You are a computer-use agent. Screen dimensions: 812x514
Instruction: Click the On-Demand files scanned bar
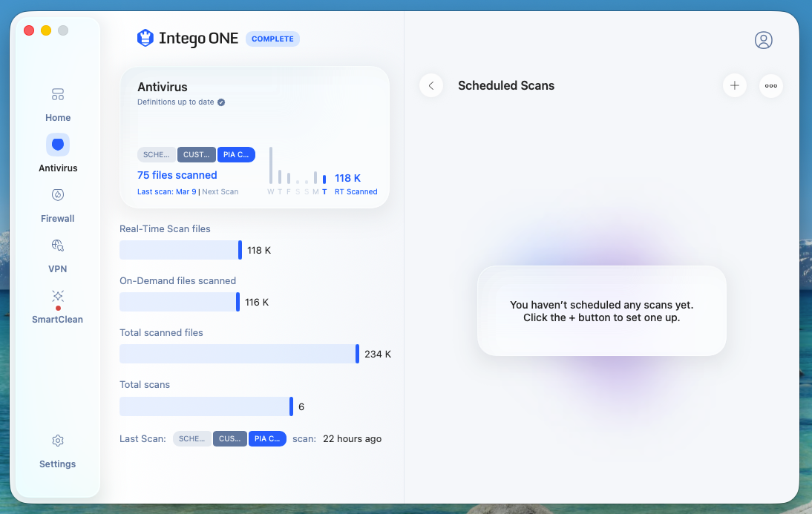coord(180,302)
